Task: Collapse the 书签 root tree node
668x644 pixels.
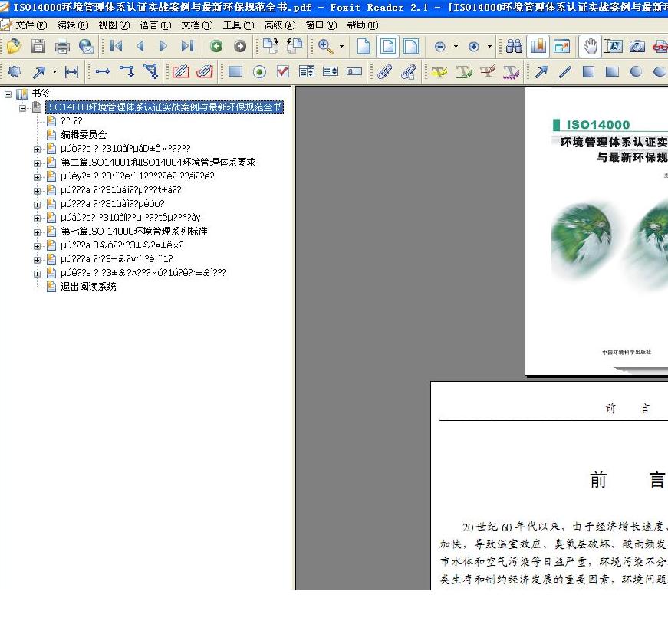Action: 8,94
